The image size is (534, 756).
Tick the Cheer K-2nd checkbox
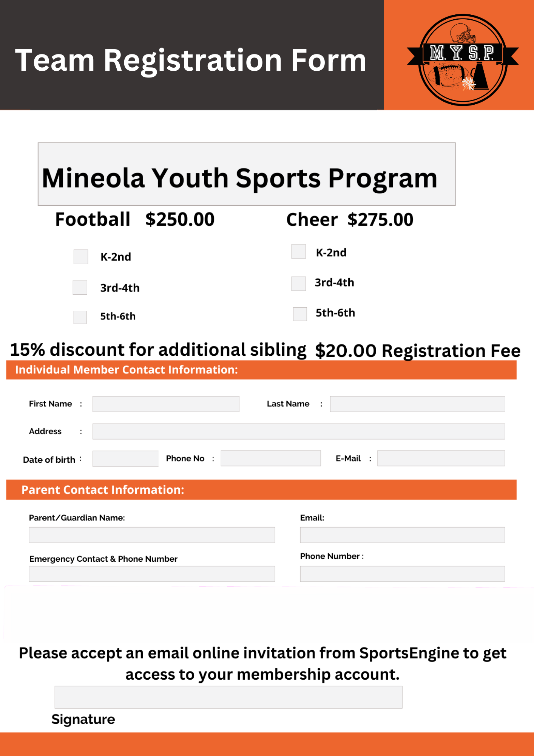coord(298,251)
